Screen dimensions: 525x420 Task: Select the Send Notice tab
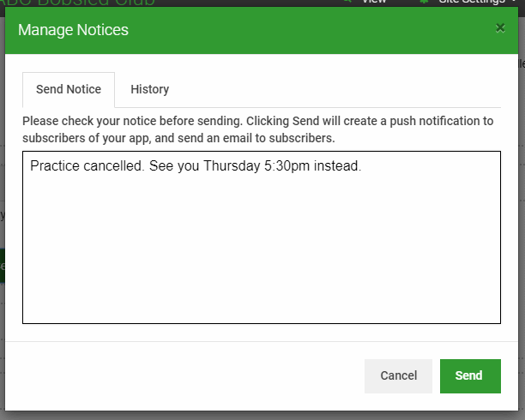[x=69, y=89]
